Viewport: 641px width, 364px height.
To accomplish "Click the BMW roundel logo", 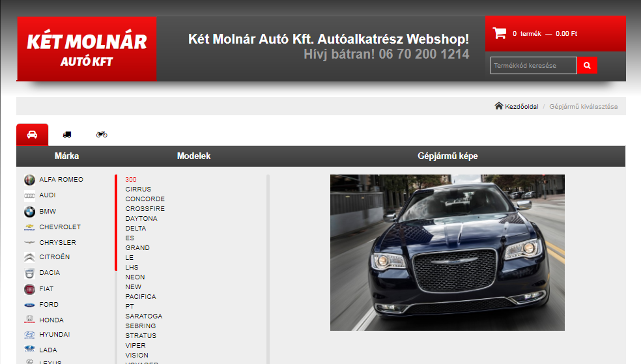I will pyautogui.click(x=29, y=212).
